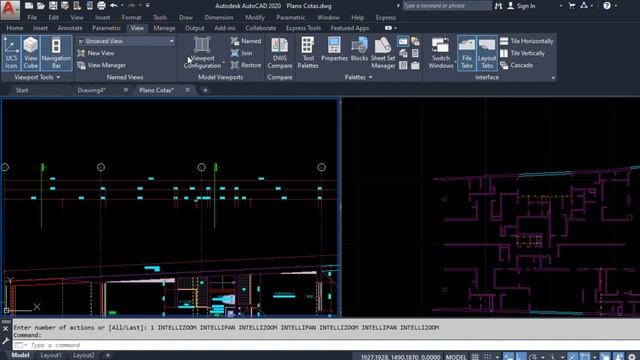Open the Quick Access customize dropdown
Viewport: 640px width, 360px height.
[x=147, y=6]
